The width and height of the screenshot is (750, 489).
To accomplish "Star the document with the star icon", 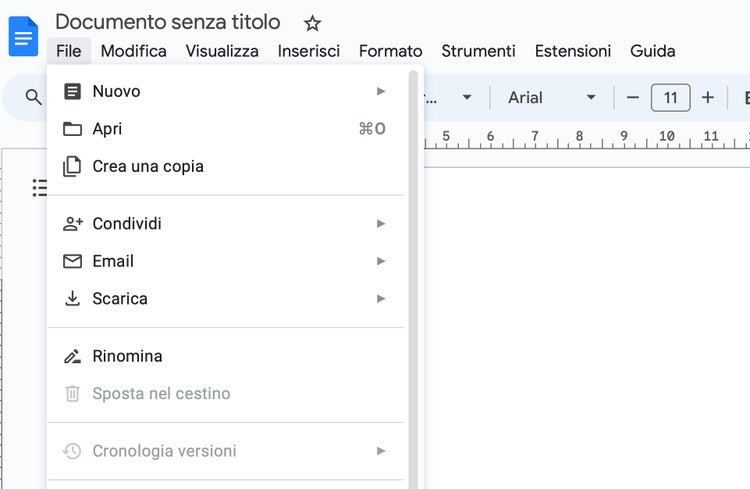I will [x=312, y=23].
